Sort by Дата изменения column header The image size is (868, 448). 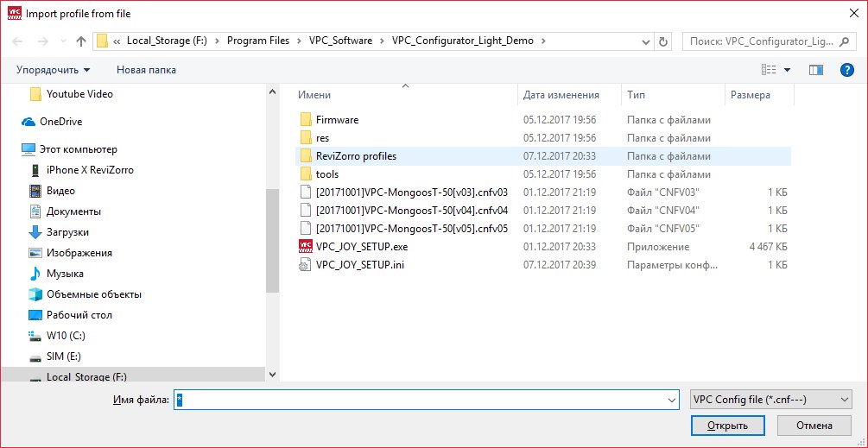(561, 95)
